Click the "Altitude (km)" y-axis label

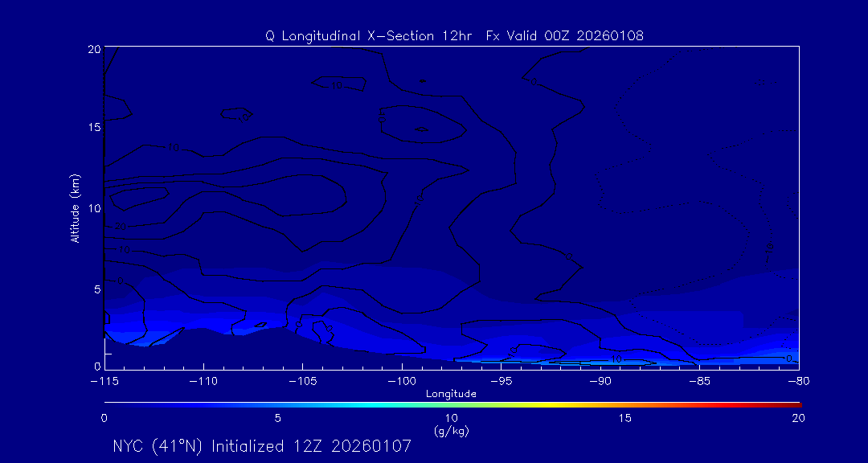(x=75, y=207)
